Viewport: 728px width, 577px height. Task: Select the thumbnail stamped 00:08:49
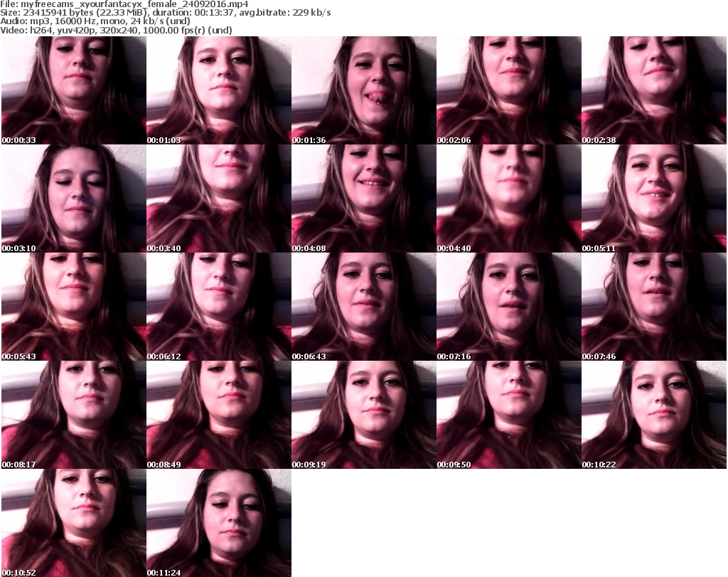(x=219, y=415)
